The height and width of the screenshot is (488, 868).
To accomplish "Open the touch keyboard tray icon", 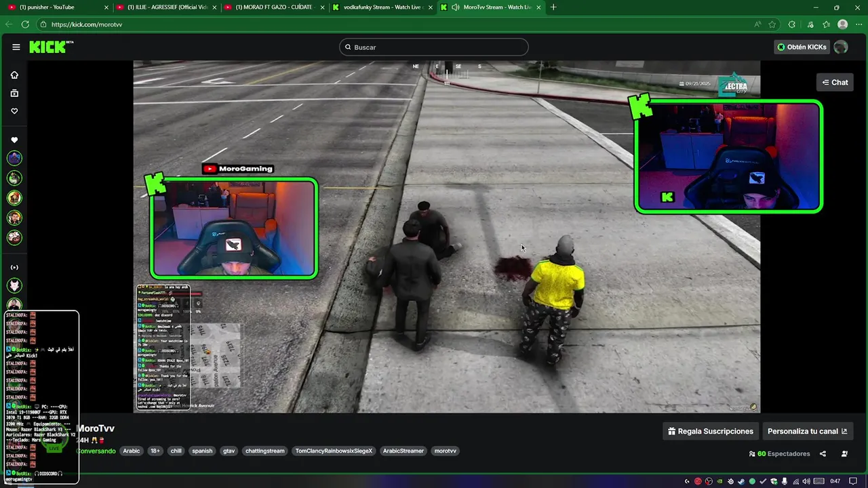I will pyautogui.click(x=819, y=481).
